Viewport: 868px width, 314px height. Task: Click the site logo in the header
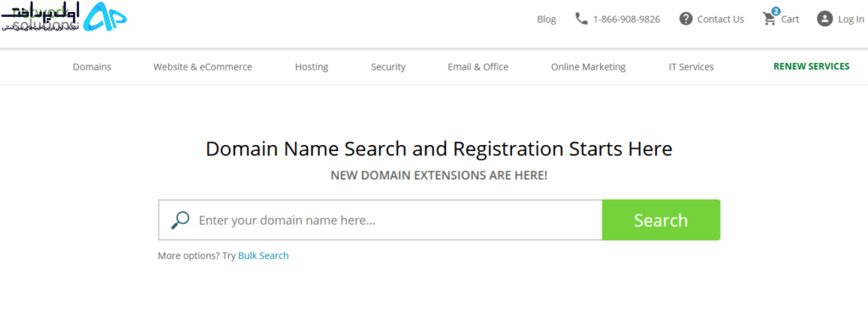coord(64,17)
